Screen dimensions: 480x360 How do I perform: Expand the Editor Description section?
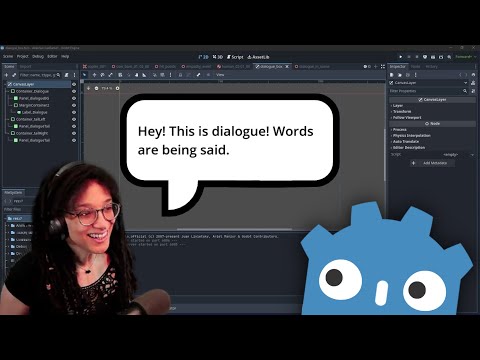[x=432, y=148]
